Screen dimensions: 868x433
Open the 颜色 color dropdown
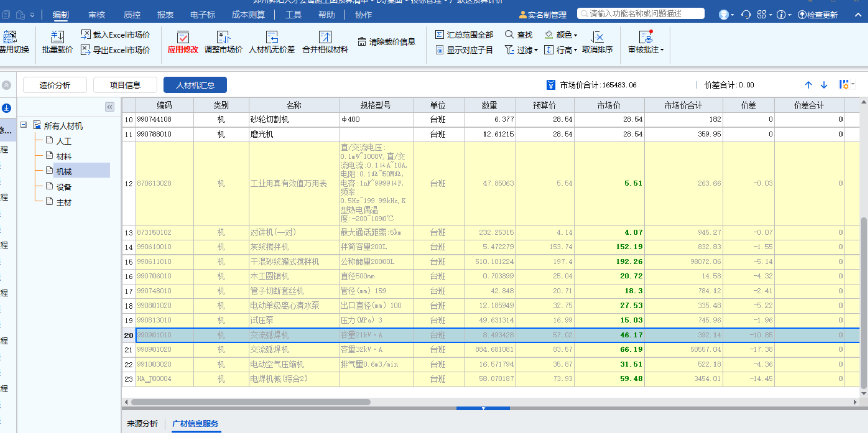(560, 35)
